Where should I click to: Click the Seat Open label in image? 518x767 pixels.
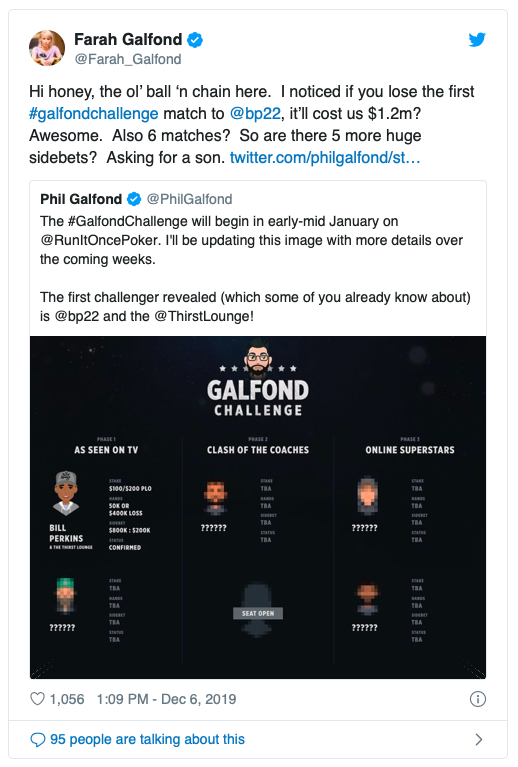pyautogui.click(x=258, y=613)
